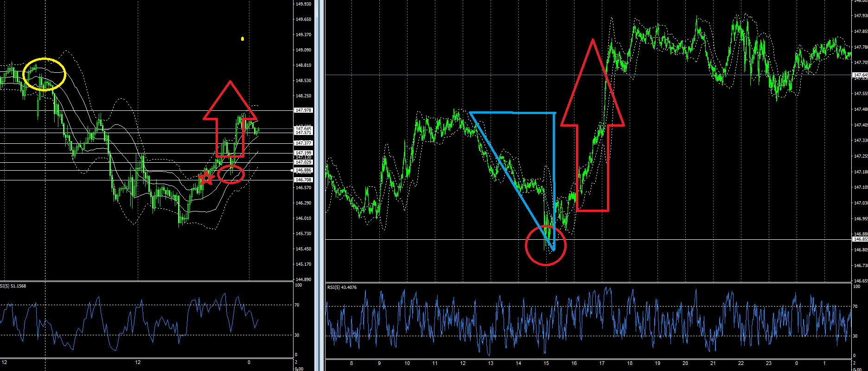Click RSI level 100 on left chart scale

pyautogui.click(x=298, y=285)
